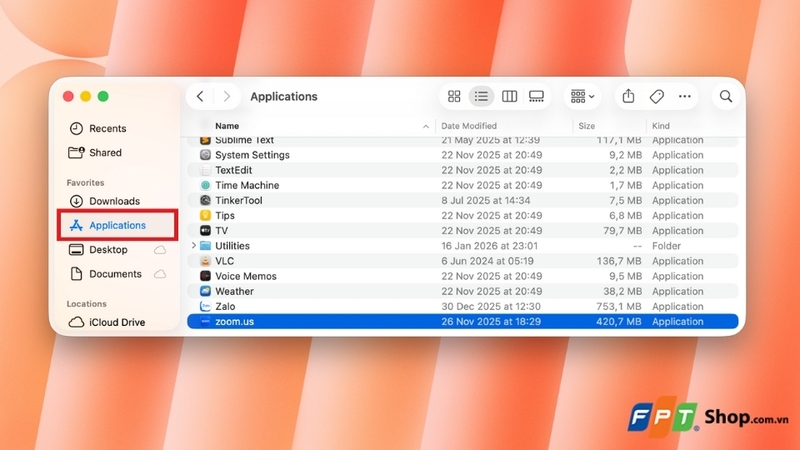Select the Weather file name

pos(234,291)
